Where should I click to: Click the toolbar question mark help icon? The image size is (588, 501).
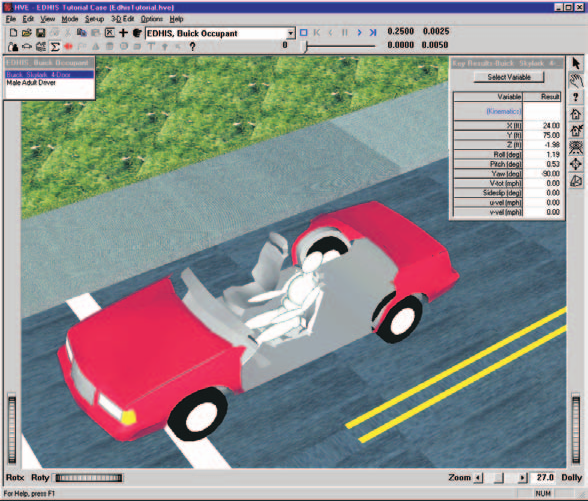coord(192,46)
